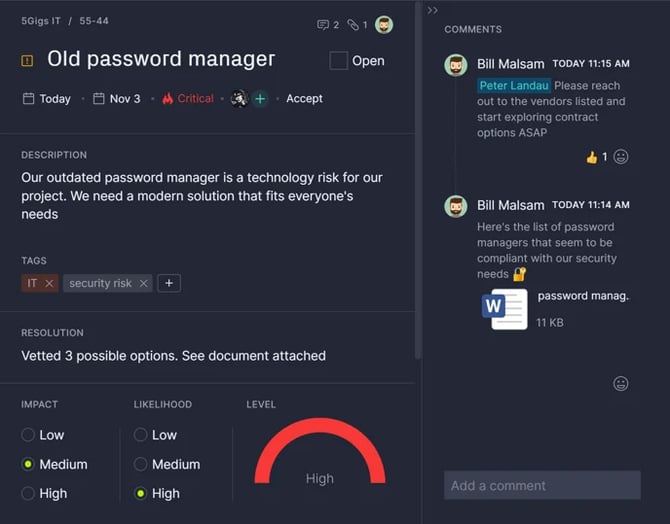Set Impact to Medium
Image resolution: width=670 pixels, height=524 pixels.
click(x=28, y=464)
